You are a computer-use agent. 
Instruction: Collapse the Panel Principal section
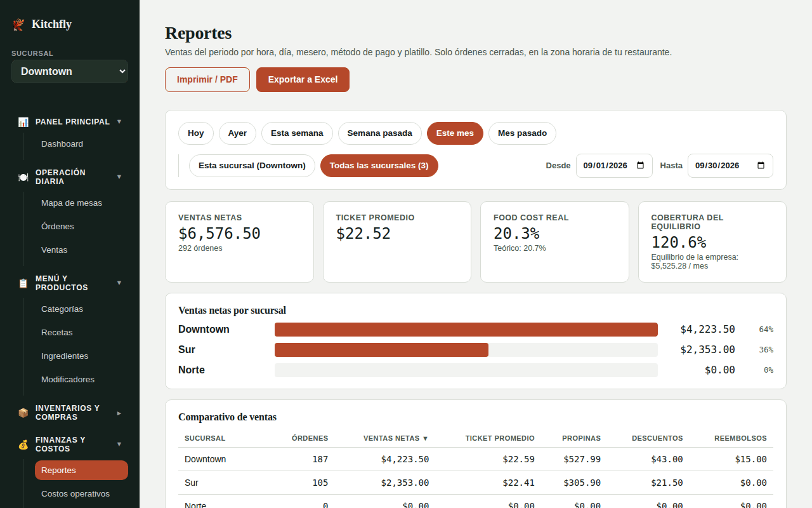tap(119, 121)
